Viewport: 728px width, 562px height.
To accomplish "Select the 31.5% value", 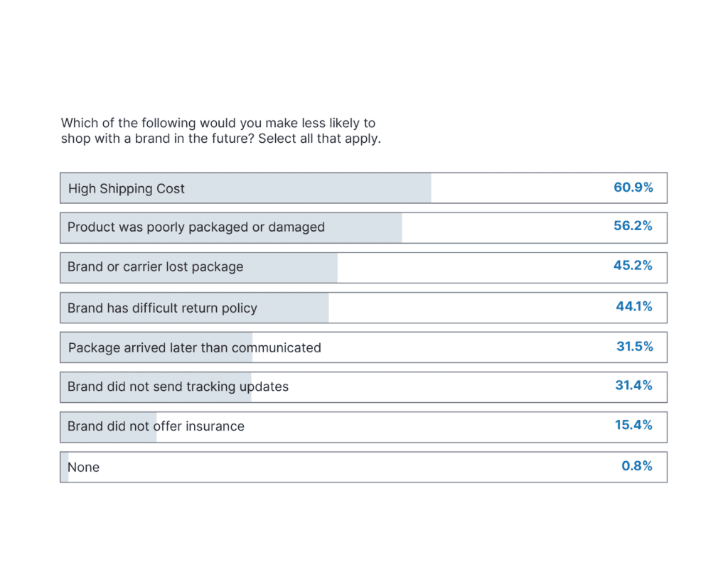I will point(634,347).
